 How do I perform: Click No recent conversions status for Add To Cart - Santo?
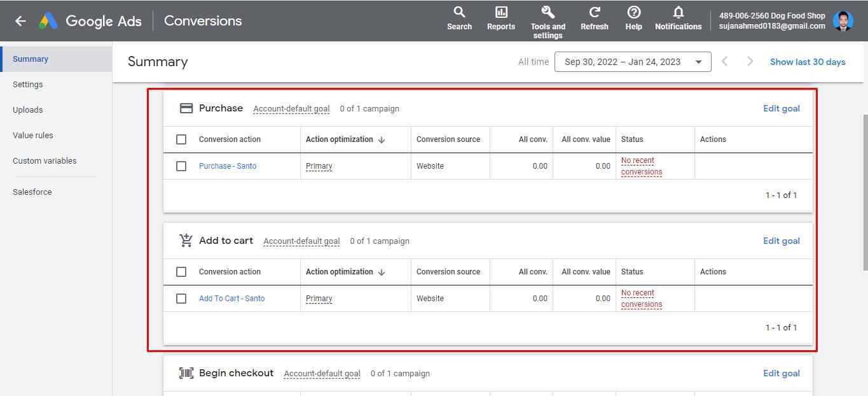tap(642, 299)
